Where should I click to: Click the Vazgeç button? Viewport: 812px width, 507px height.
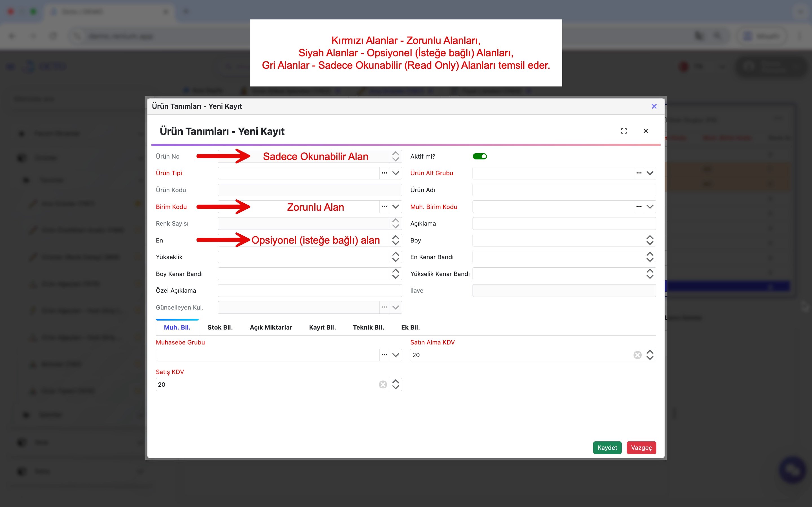coord(641,448)
